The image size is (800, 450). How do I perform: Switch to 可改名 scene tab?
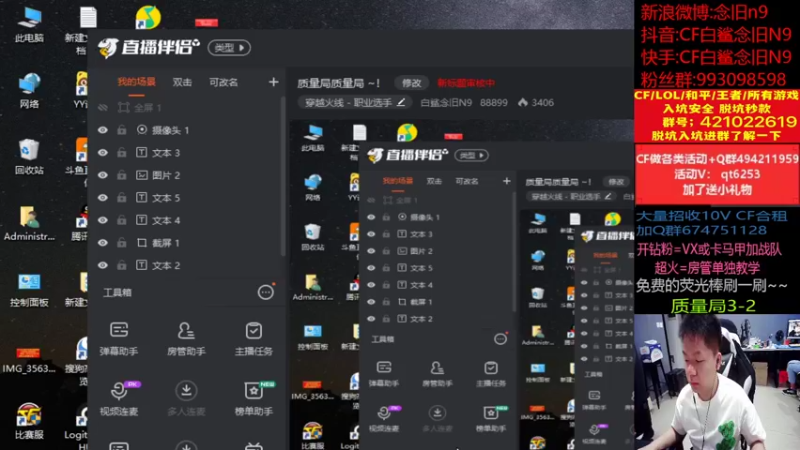click(x=223, y=82)
